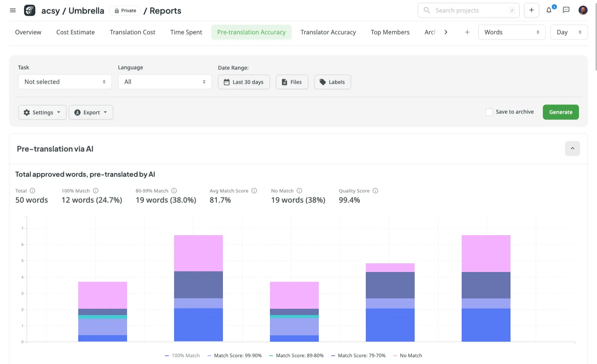
Task: Open the hamburger navigation menu
Action: 13,11
